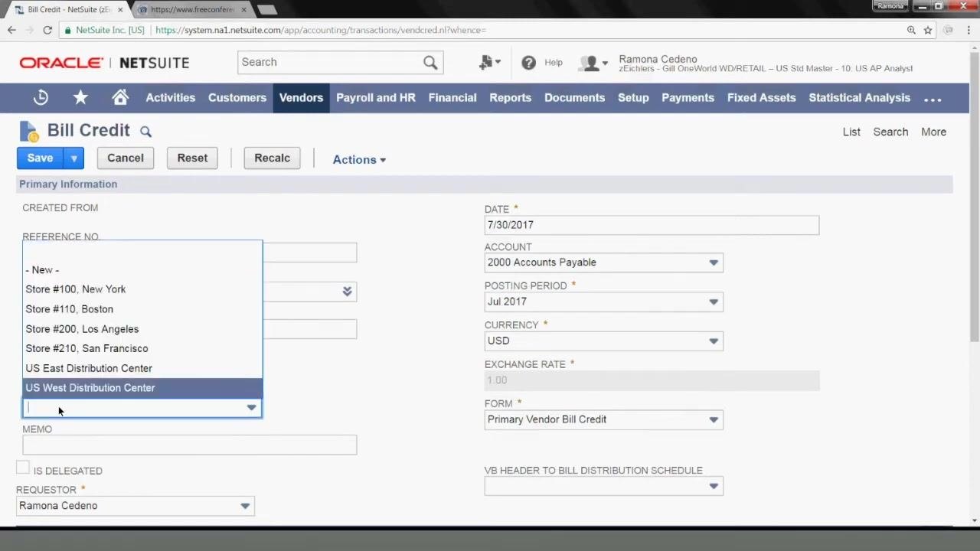Image resolution: width=980 pixels, height=551 pixels.
Task: Open the Requestor Ramona Cedeno dropdown
Action: pos(245,506)
